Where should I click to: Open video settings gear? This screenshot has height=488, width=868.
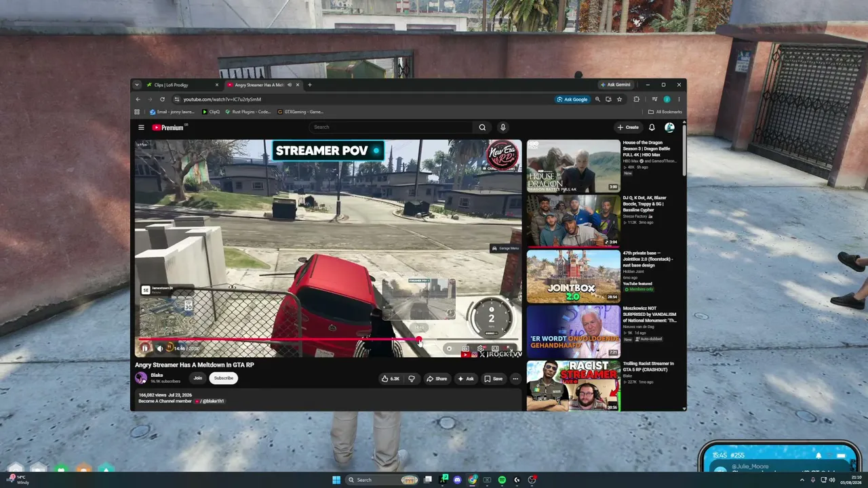481,348
